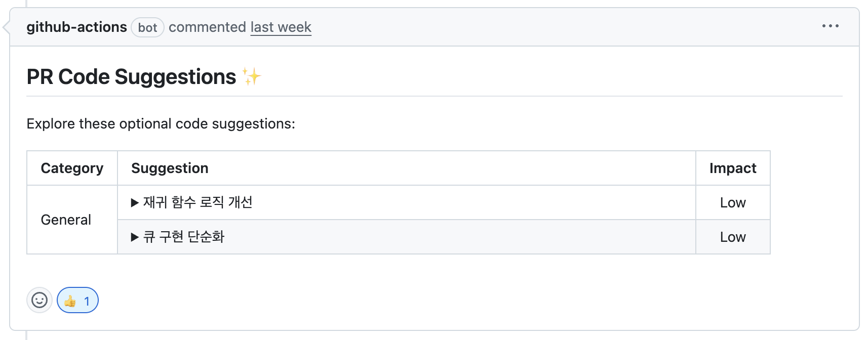
Task: Click the 'commented' text in the header
Action: point(208,27)
